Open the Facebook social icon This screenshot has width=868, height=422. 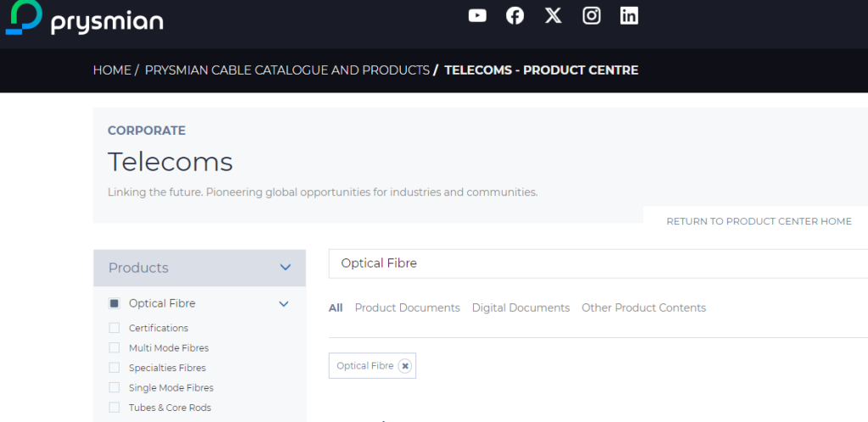(515, 15)
